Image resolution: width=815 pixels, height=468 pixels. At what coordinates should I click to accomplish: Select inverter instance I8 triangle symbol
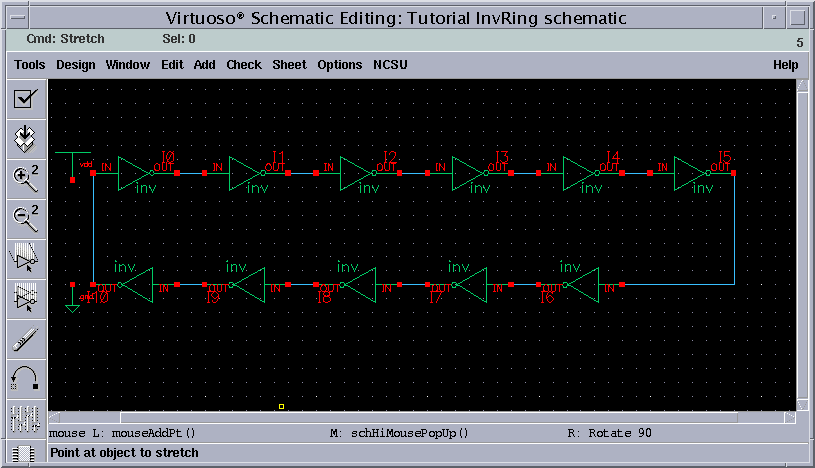(x=360, y=284)
